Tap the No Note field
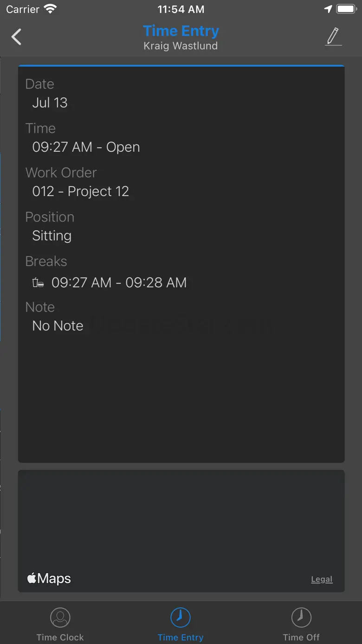The image size is (362, 644). 58,326
